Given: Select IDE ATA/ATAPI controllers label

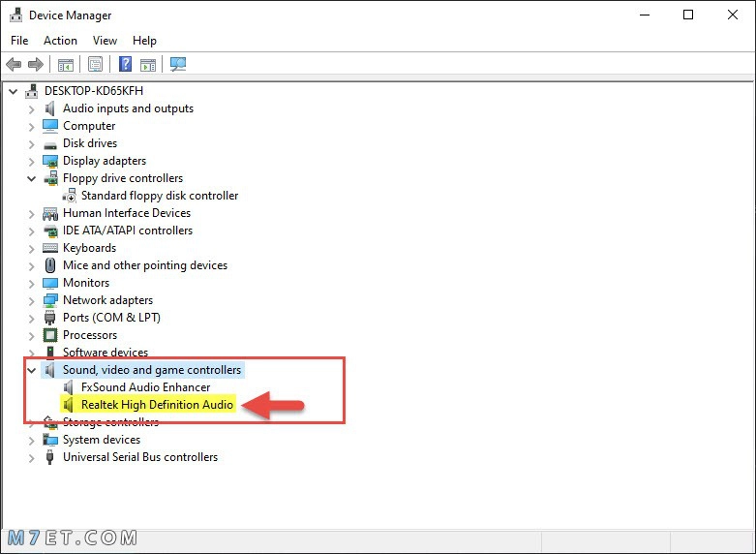Looking at the screenshot, I should (x=127, y=231).
